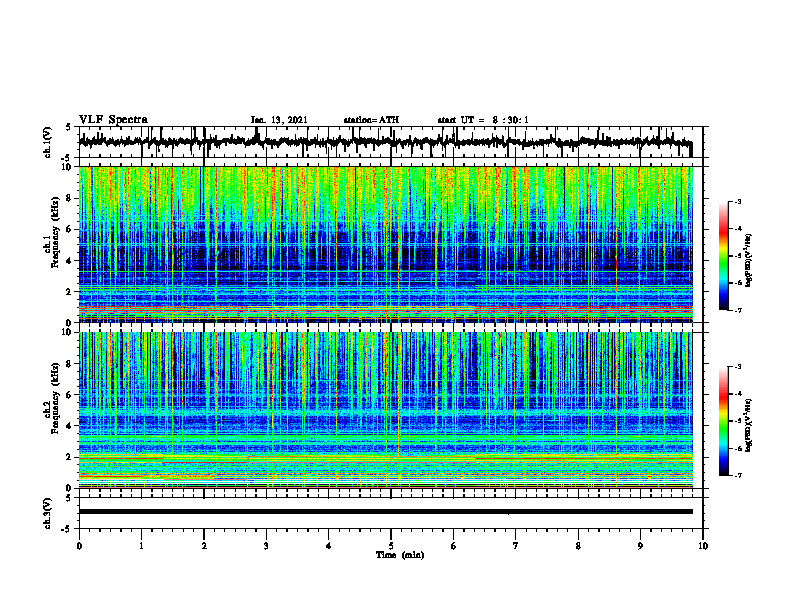Click inside the ch.2 spectrogram panel

(x=385, y=410)
